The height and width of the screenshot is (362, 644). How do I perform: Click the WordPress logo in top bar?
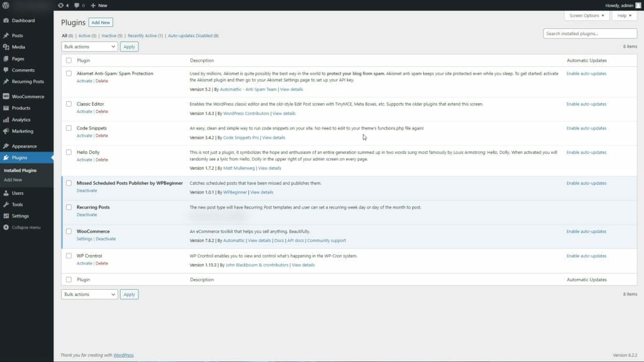tap(7, 5)
